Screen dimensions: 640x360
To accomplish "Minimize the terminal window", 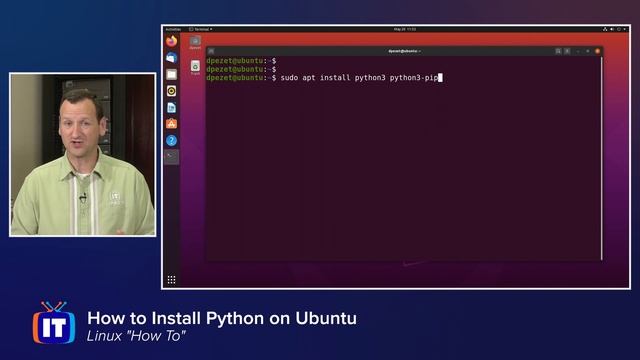I will point(578,51).
